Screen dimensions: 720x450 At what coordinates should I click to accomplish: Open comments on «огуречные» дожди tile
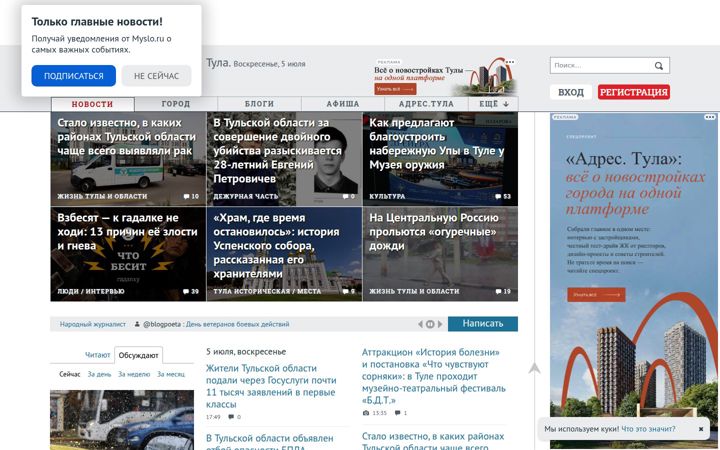(x=503, y=291)
